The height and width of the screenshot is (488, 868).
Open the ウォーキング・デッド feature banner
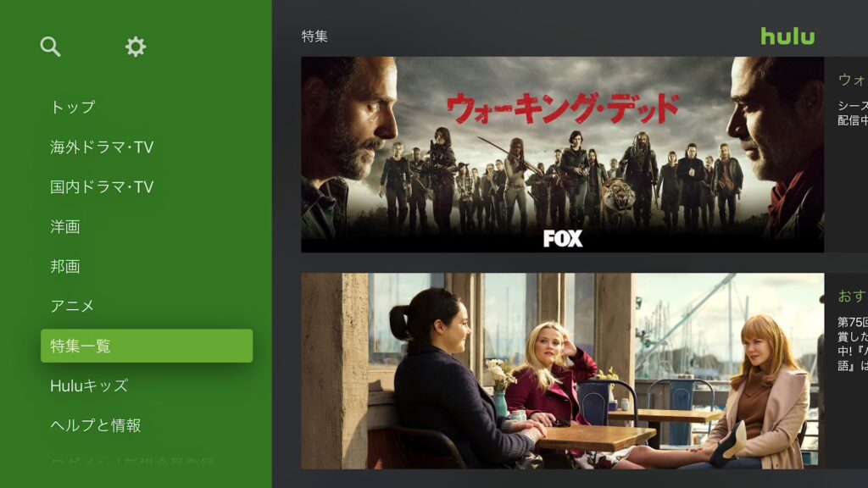point(563,155)
